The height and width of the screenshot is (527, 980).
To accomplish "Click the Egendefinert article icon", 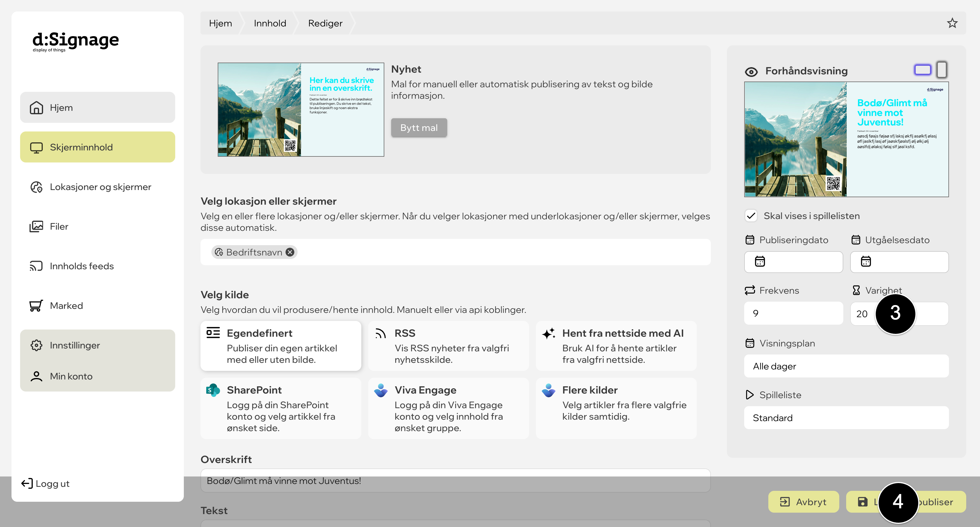I will pos(213,333).
